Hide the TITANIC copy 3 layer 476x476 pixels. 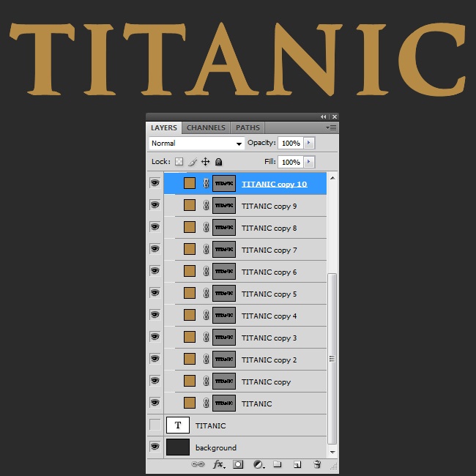pos(155,337)
